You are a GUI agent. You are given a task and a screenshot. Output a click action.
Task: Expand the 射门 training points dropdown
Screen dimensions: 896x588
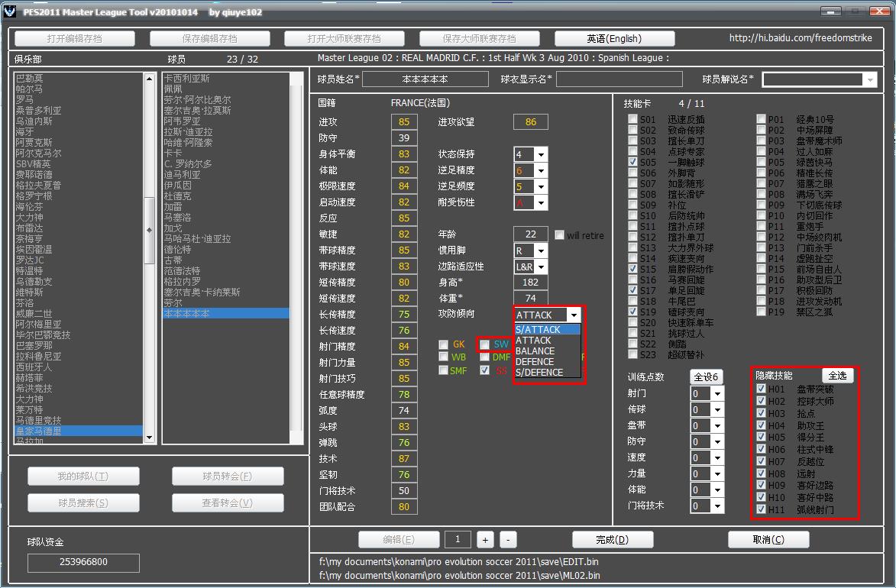(x=717, y=393)
